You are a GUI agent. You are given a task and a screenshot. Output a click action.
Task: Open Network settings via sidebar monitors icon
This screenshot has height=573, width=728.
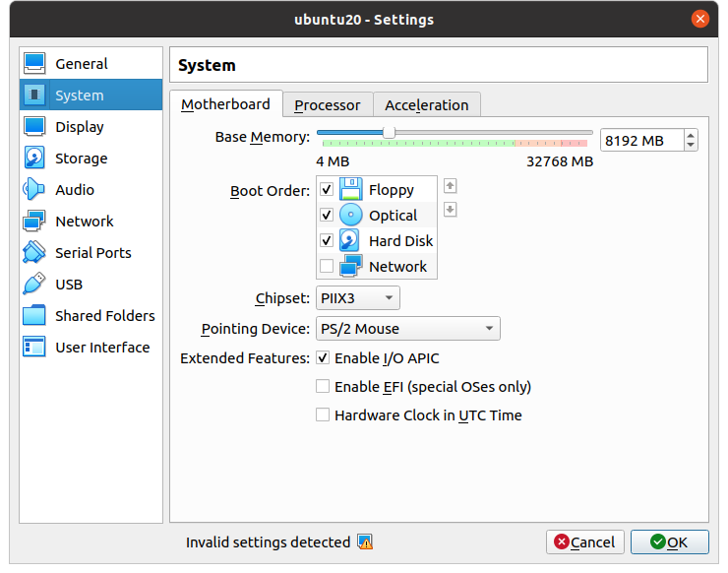coord(34,222)
